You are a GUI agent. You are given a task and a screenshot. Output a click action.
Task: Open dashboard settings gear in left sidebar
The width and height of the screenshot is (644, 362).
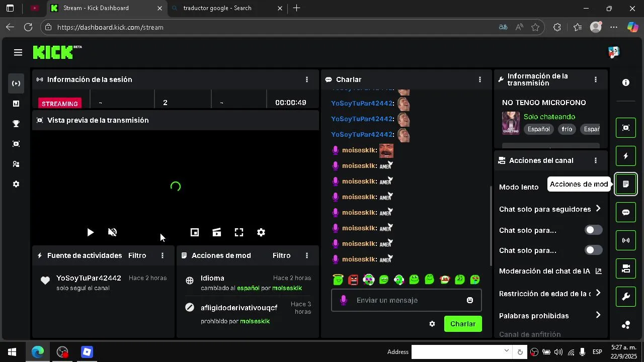tap(16, 184)
